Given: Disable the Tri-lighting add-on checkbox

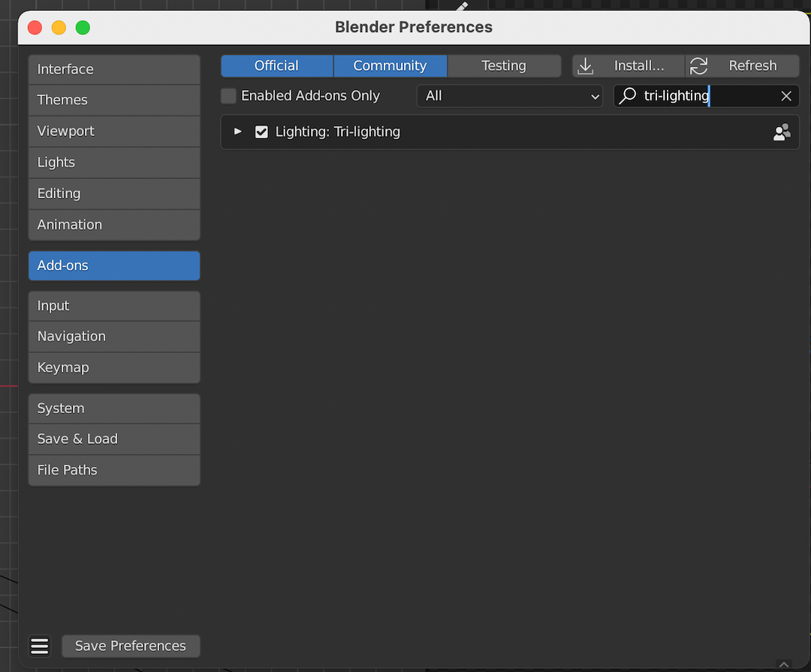Looking at the screenshot, I should 262,132.
